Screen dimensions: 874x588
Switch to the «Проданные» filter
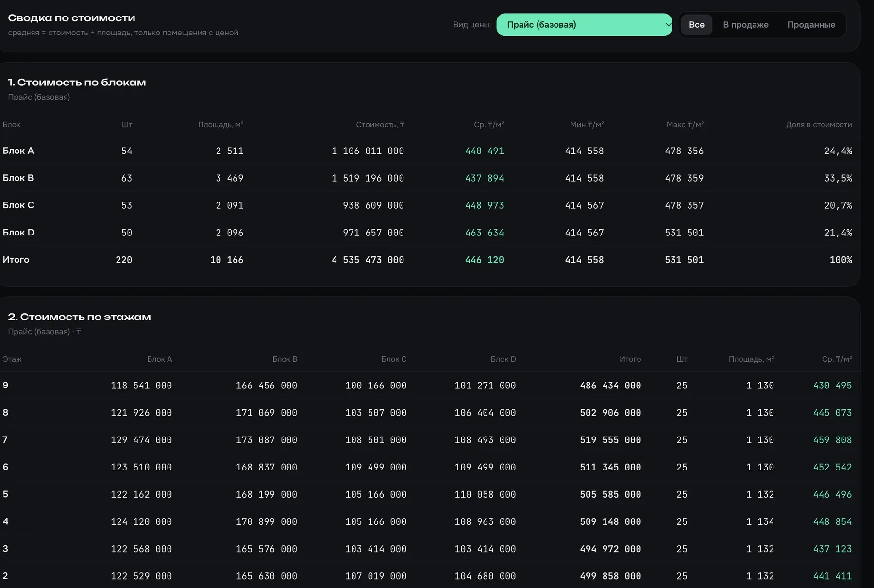click(x=811, y=25)
